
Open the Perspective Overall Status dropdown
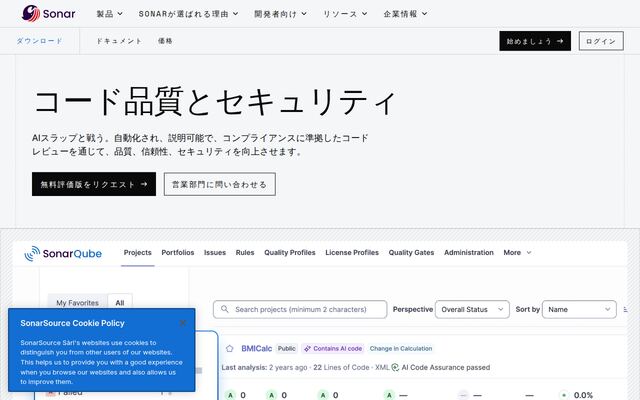pyautogui.click(x=472, y=309)
